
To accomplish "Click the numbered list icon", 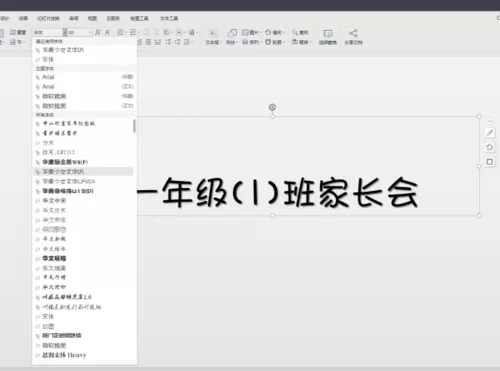I will point(133,32).
